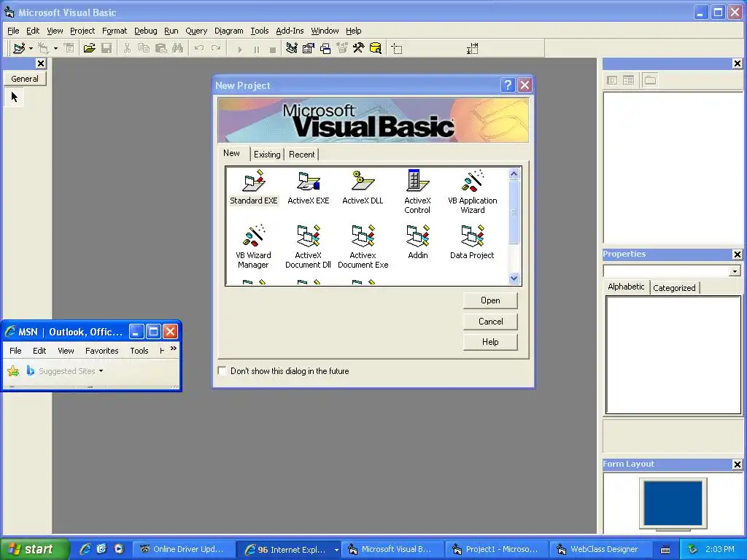
Task: Click the New Project question mark help
Action: click(x=508, y=85)
